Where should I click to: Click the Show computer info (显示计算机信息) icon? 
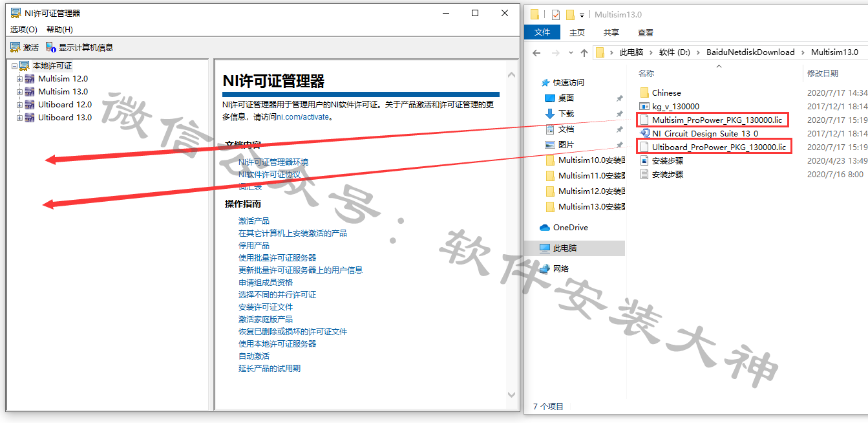coord(51,47)
